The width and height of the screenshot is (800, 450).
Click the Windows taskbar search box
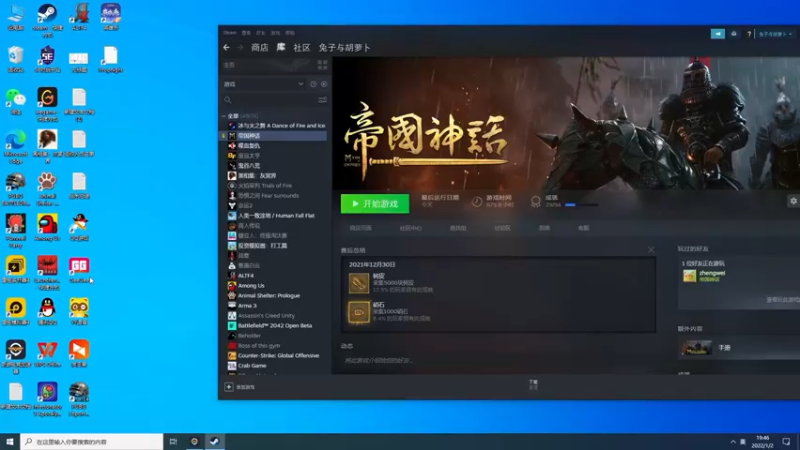click(92, 441)
